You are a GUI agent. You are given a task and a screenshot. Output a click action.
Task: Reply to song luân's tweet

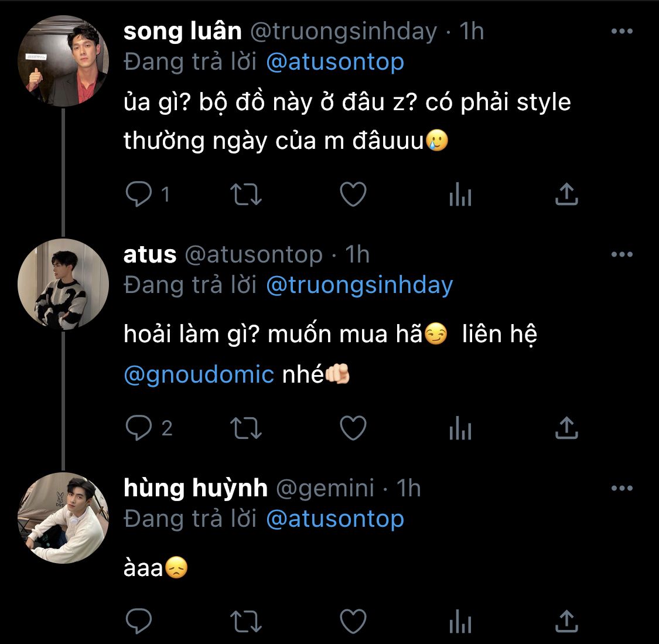click(139, 195)
